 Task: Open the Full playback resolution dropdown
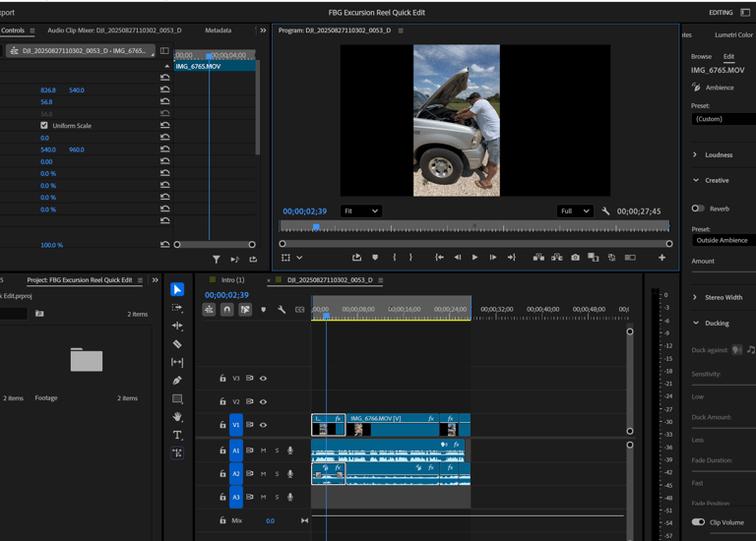pos(575,210)
